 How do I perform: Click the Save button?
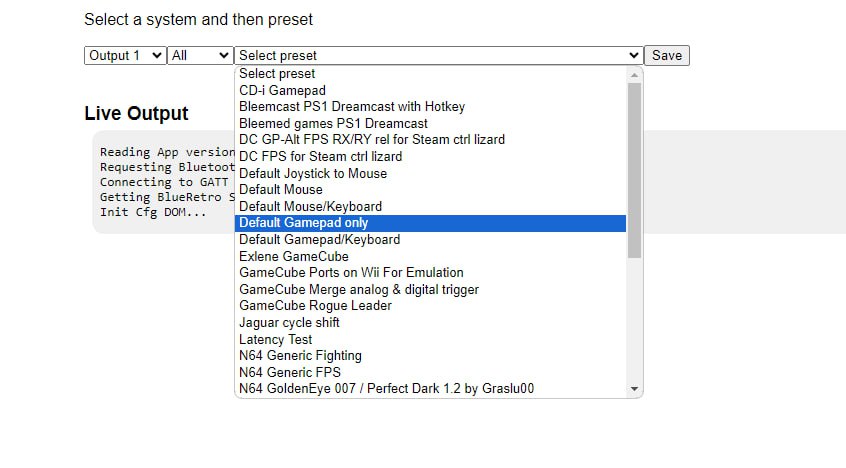tap(667, 56)
